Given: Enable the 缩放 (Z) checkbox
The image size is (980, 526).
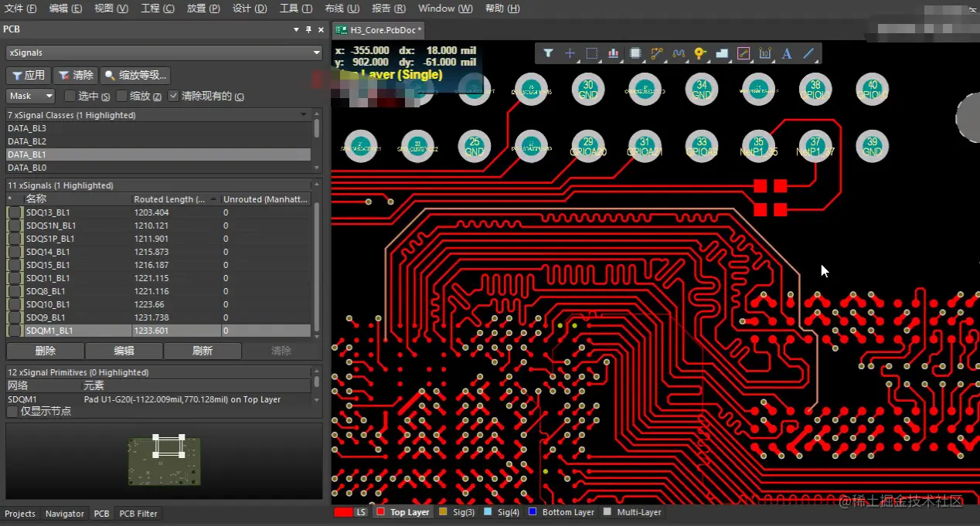Looking at the screenshot, I should coord(121,96).
